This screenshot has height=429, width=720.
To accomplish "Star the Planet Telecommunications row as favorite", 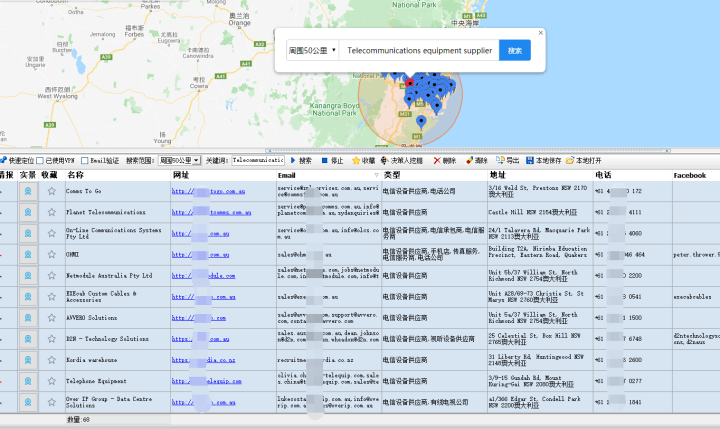I will (51, 212).
